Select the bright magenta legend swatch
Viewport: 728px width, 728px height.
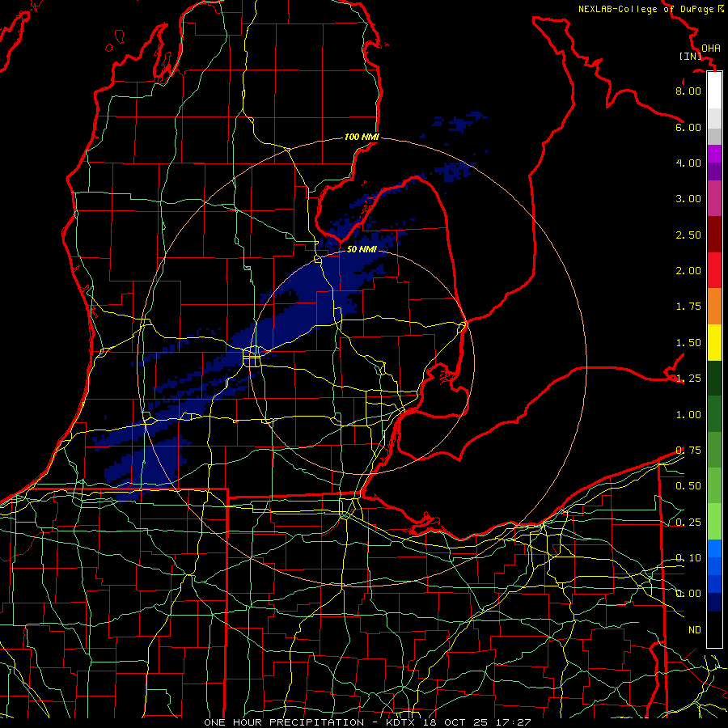coord(714,154)
